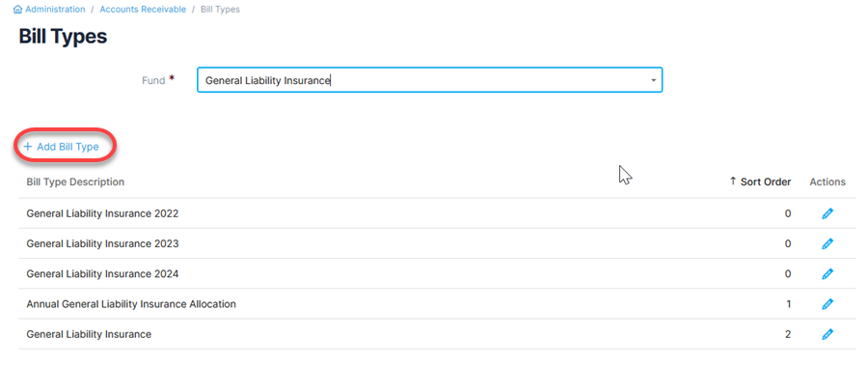Sort by Bill Type Description column
868x365 pixels.
pyautogui.click(x=75, y=182)
